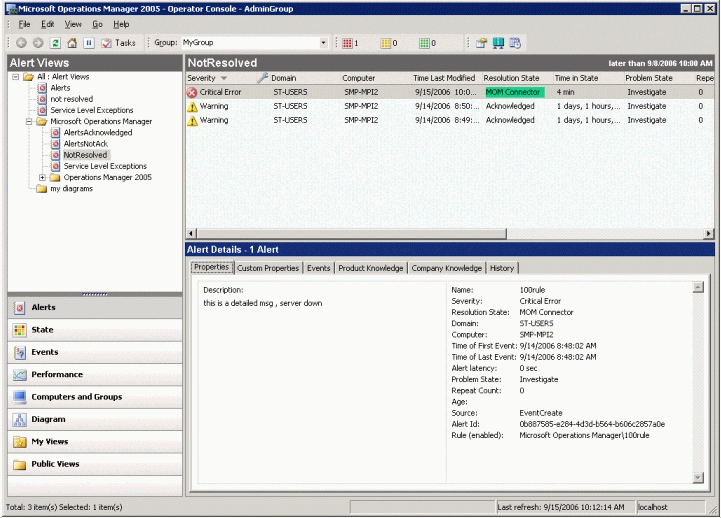Click the alert list scroll left arrow
Image resolution: width=721 pixels, height=518 pixels.
(191, 233)
